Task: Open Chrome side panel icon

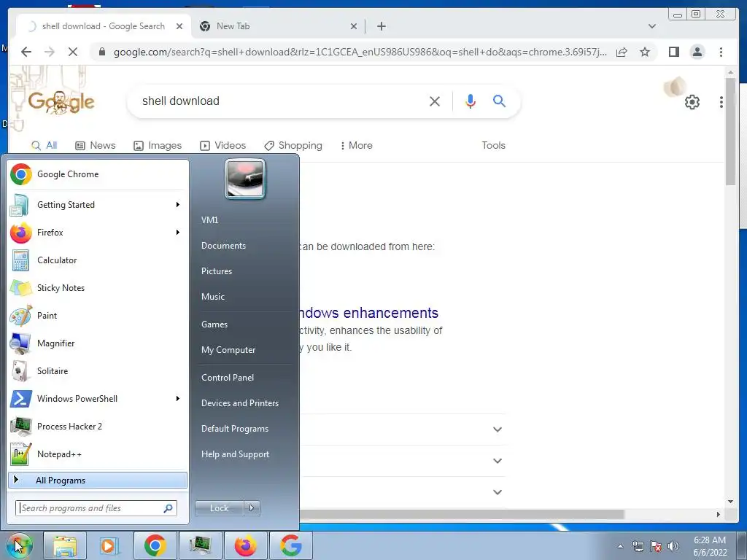Action: 673,52
